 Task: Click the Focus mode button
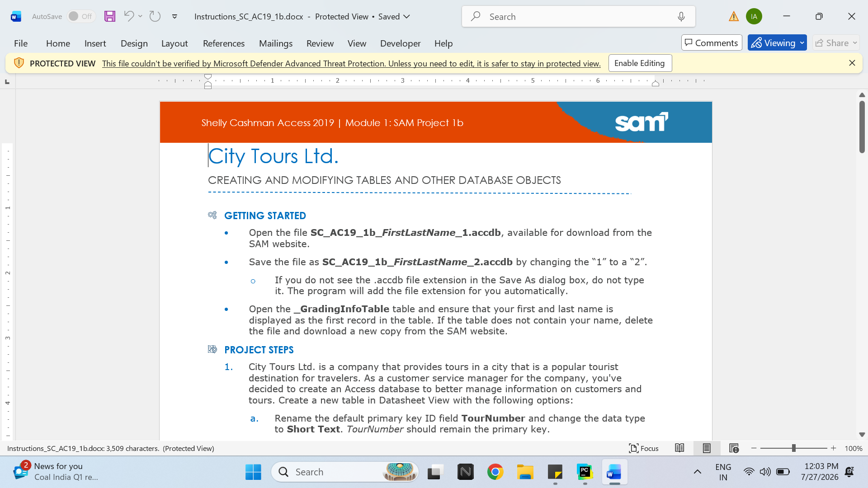[644, 448]
